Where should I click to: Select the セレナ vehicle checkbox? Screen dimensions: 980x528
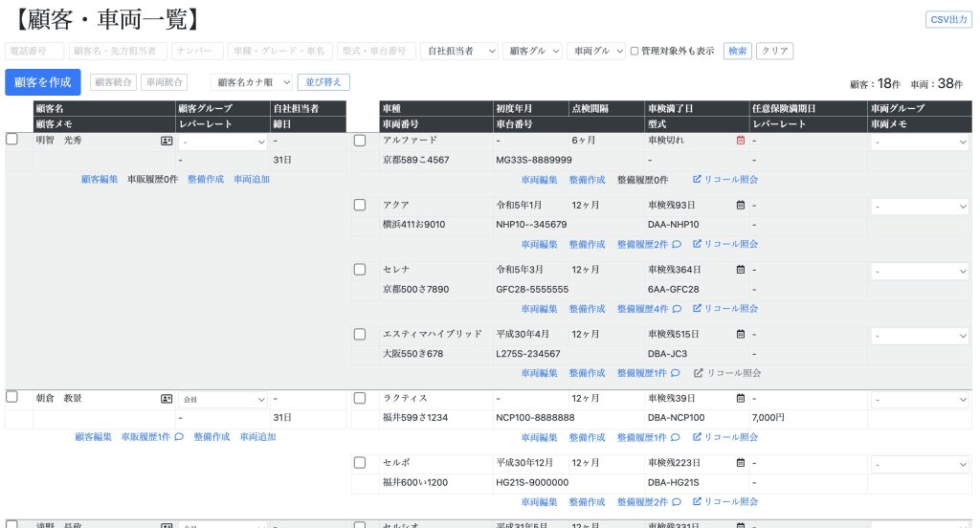coord(360,270)
